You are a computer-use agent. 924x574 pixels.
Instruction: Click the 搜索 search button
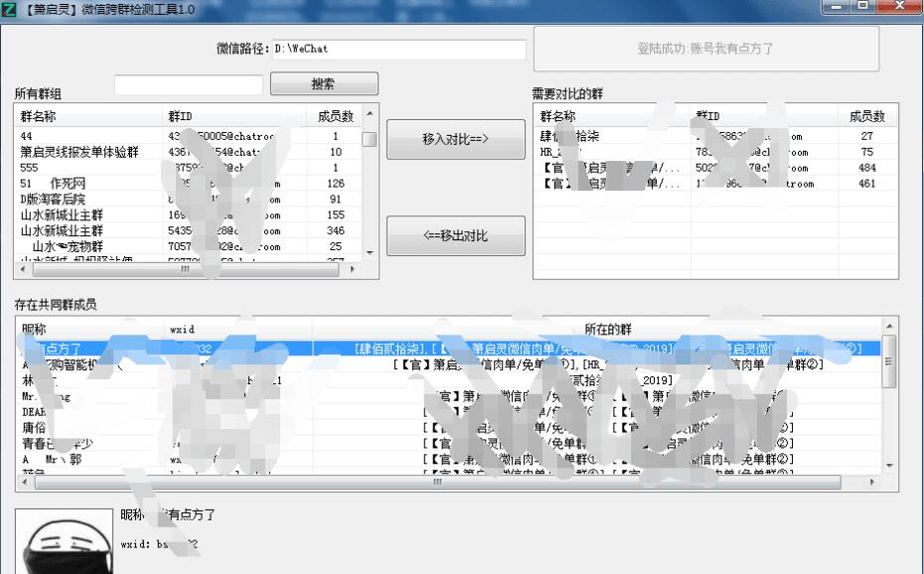(324, 83)
